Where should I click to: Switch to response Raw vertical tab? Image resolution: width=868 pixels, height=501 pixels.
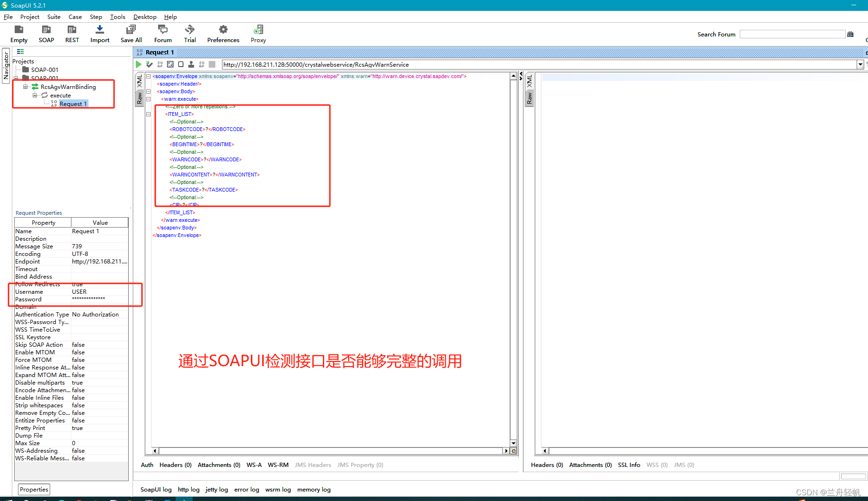pos(530,98)
